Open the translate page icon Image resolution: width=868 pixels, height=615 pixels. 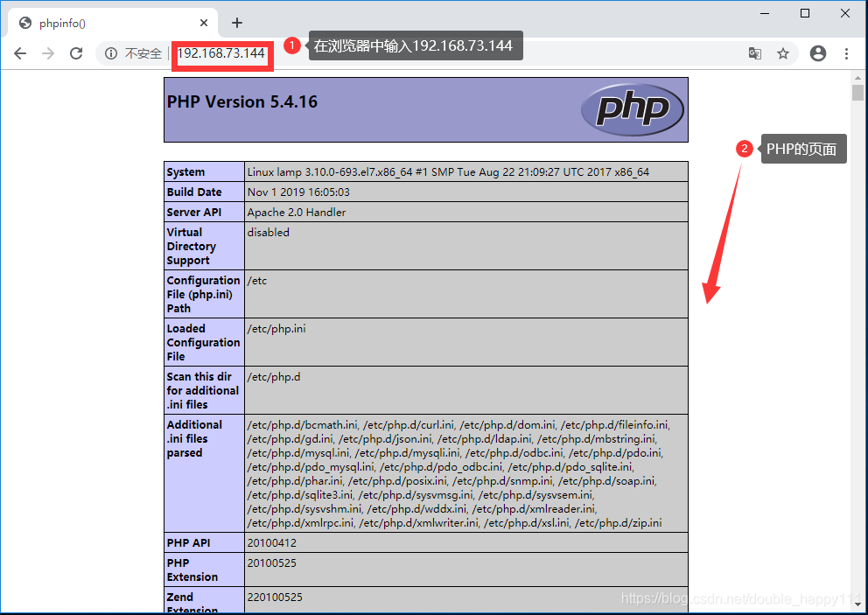pyautogui.click(x=754, y=53)
